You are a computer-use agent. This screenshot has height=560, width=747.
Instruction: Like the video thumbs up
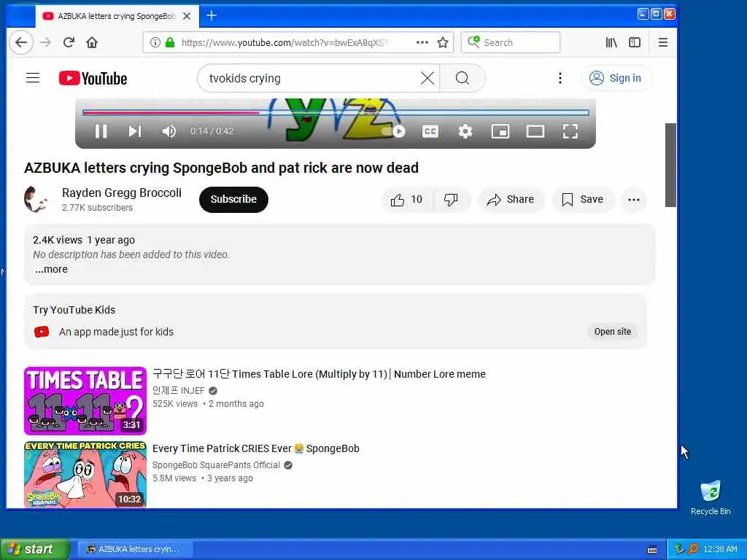pyautogui.click(x=407, y=200)
